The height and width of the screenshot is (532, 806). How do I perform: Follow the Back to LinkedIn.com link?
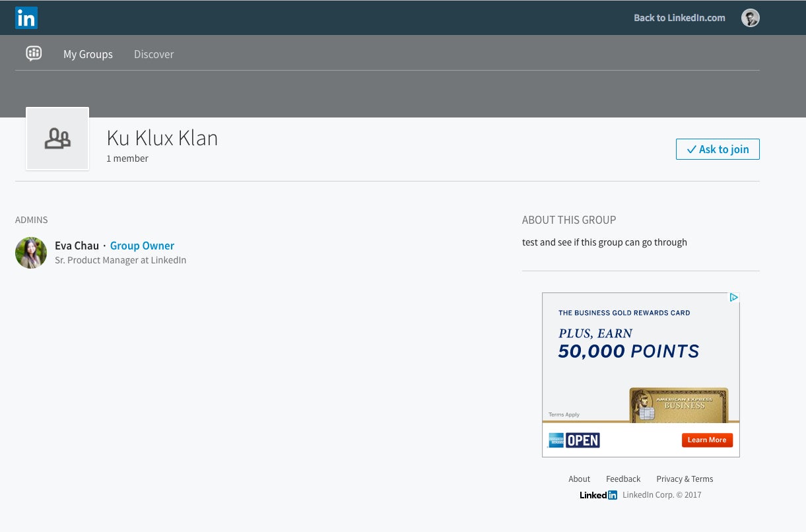coord(679,18)
